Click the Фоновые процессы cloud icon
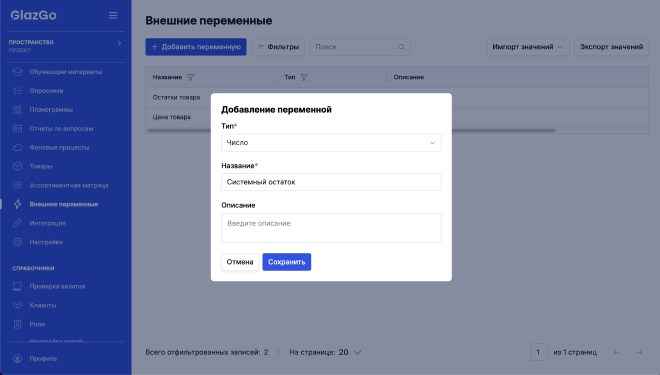Image resolution: width=660 pixels, height=375 pixels. pyautogui.click(x=17, y=148)
